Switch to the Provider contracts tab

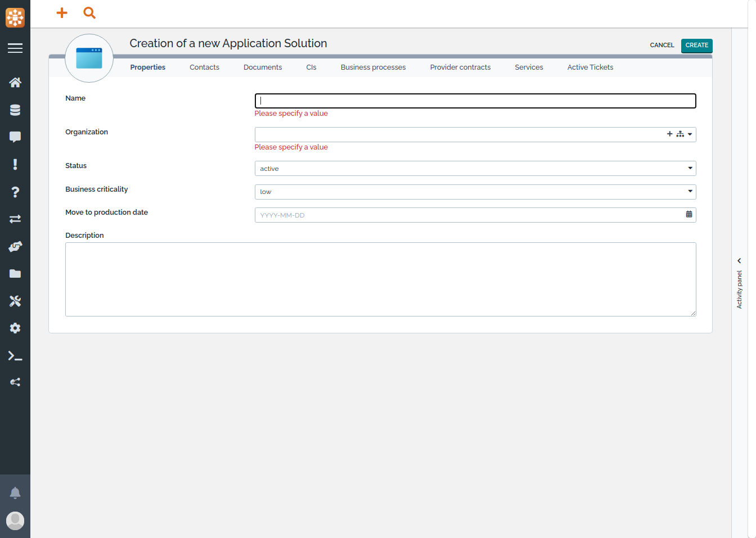(x=460, y=67)
